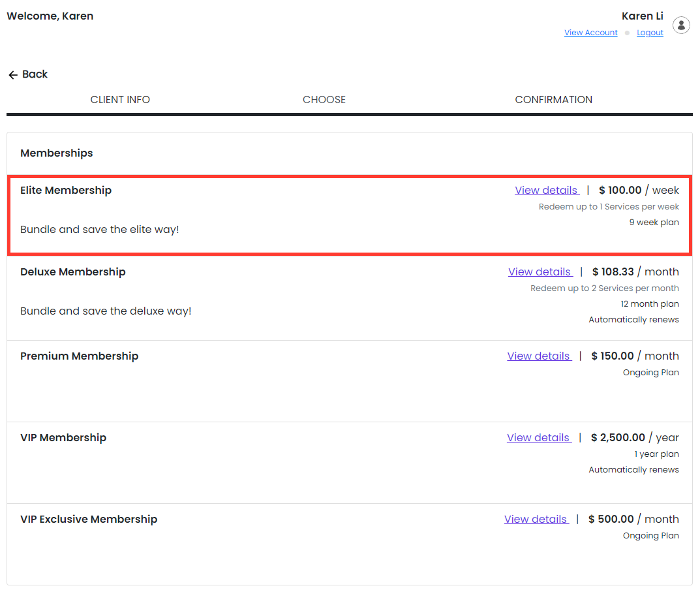Click the Karen Li account name
This screenshot has width=700, height=590.
643,16
